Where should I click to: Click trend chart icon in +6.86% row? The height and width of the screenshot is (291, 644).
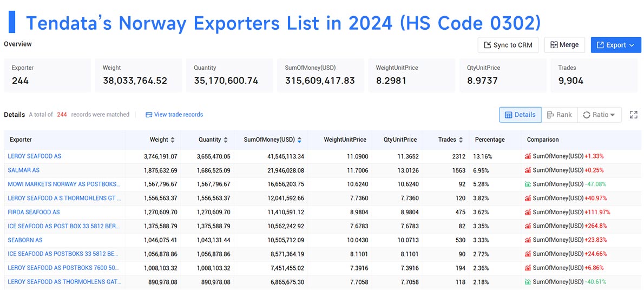pos(528,268)
